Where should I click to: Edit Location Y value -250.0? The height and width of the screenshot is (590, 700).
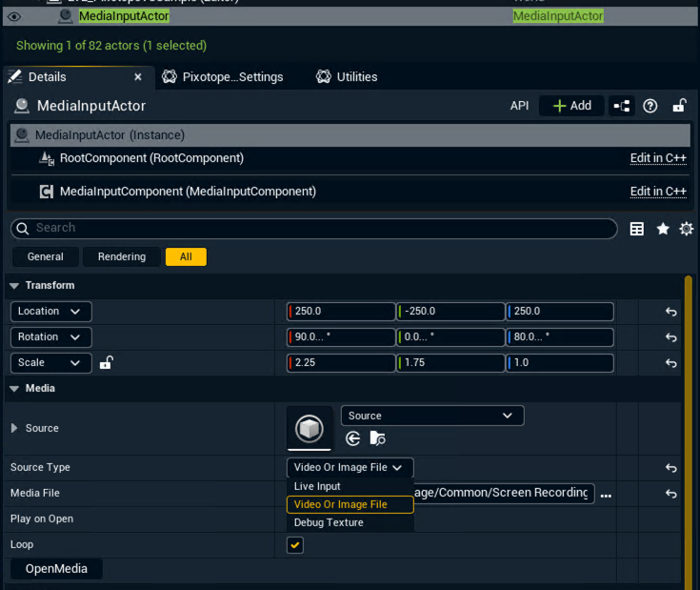pos(450,312)
